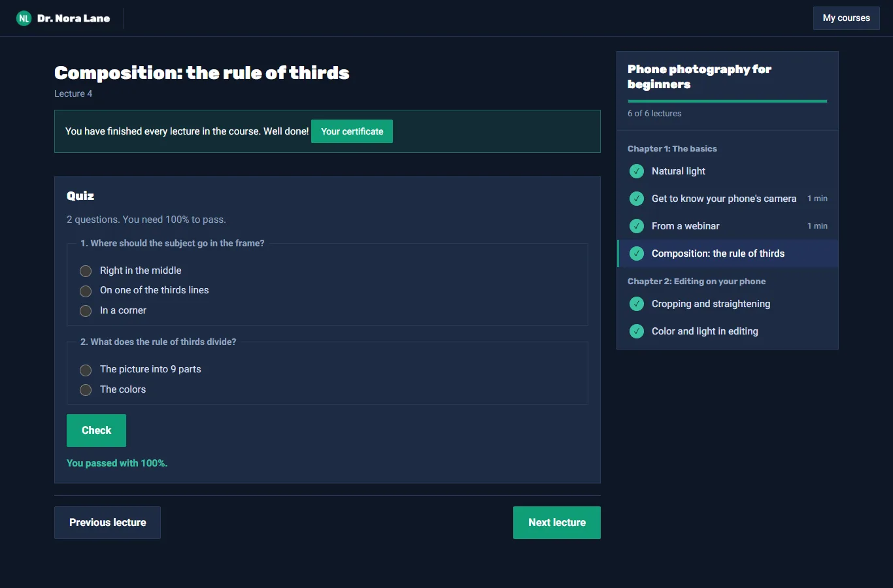Click the From a webinar checkmark icon
The width and height of the screenshot is (893, 588).
click(637, 226)
